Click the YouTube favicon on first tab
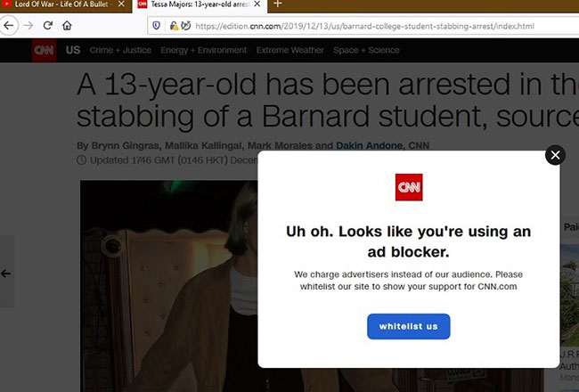 point(6,4)
